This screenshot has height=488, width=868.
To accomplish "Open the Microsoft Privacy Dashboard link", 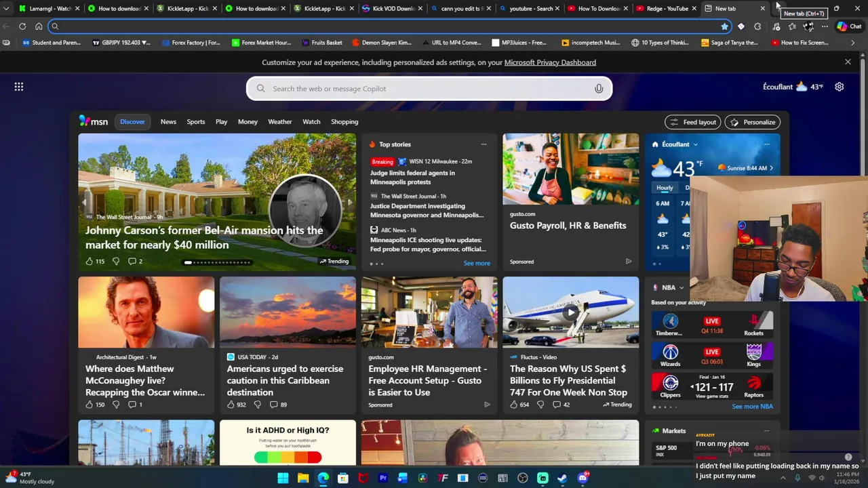I will [x=550, y=62].
